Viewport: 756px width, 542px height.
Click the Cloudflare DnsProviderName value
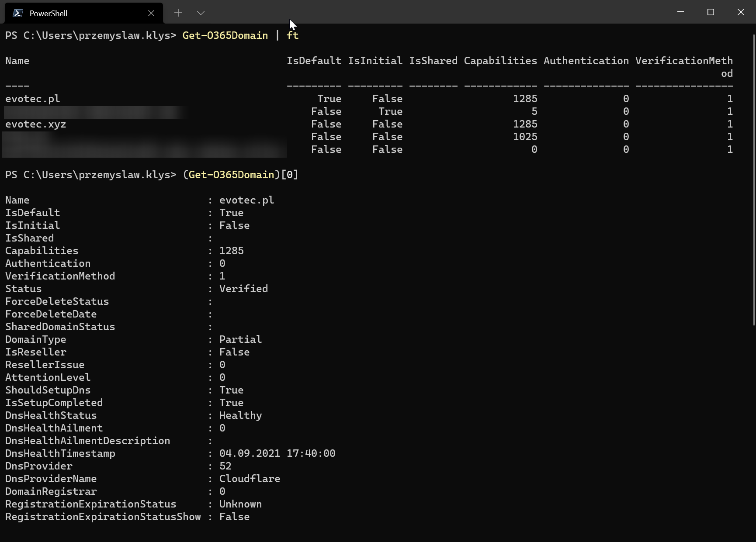pyautogui.click(x=250, y=479)
